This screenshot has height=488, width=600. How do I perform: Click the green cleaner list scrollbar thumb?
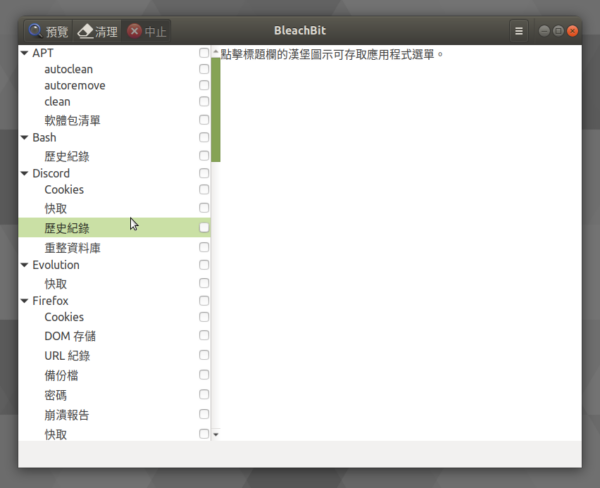click(x=216, y=109)
